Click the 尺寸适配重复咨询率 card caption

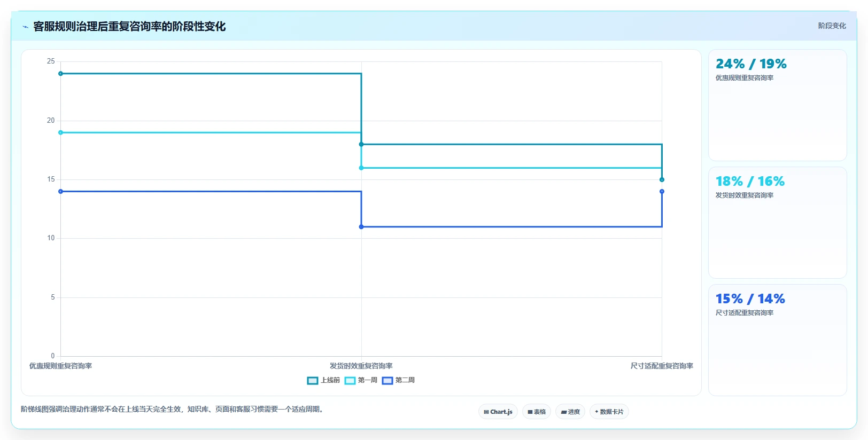coord(745,313)
